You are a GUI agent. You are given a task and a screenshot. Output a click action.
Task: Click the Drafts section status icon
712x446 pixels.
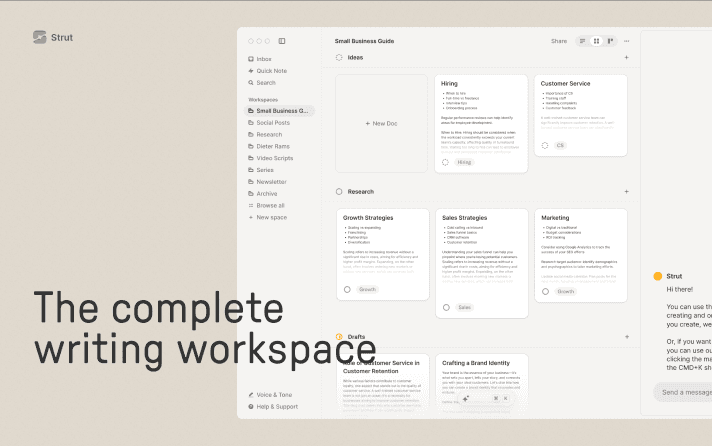point(339,337)
